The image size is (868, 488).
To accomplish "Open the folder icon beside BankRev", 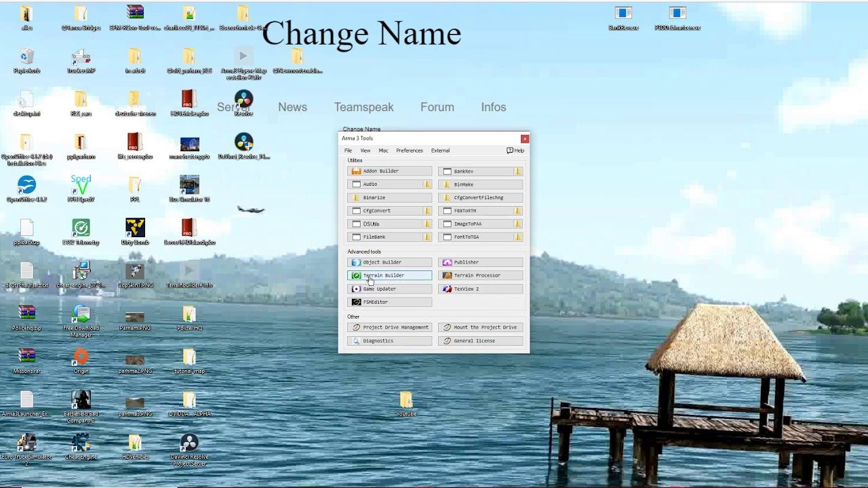I will point(518,171).
